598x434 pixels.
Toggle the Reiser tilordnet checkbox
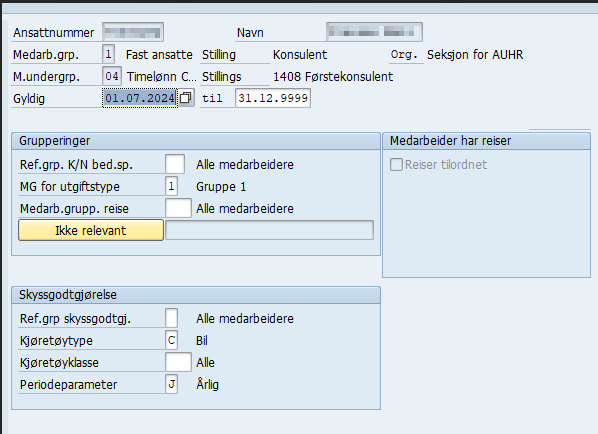tap(396, 165)
